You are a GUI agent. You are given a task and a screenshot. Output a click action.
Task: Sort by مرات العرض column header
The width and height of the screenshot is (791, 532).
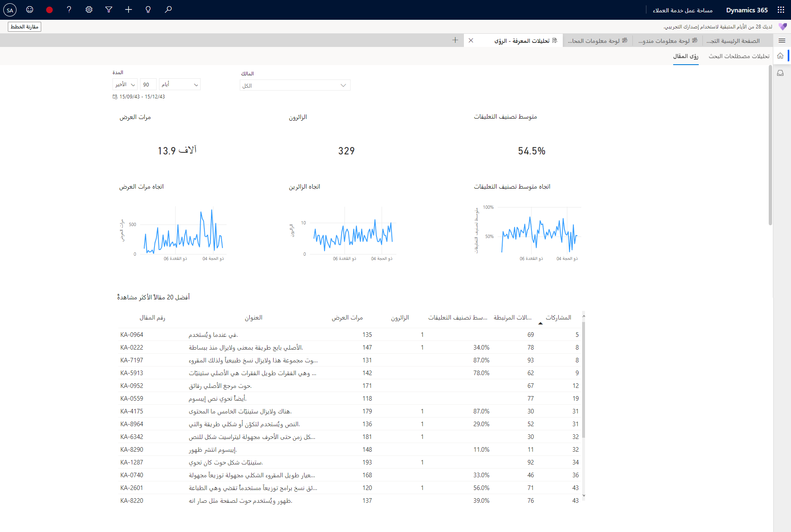coord(347,317)
